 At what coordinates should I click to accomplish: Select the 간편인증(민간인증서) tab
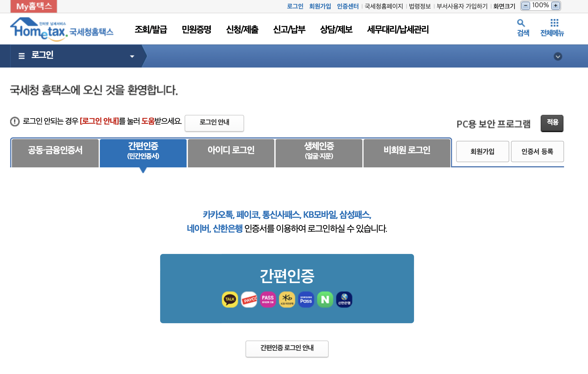[x=143, y=153]
